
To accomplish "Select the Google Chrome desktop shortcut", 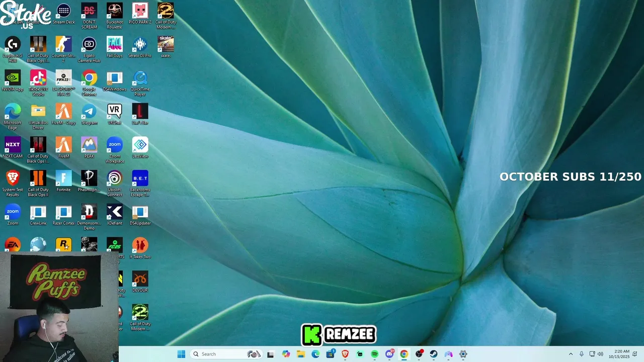I will click(x=89, y=83).
